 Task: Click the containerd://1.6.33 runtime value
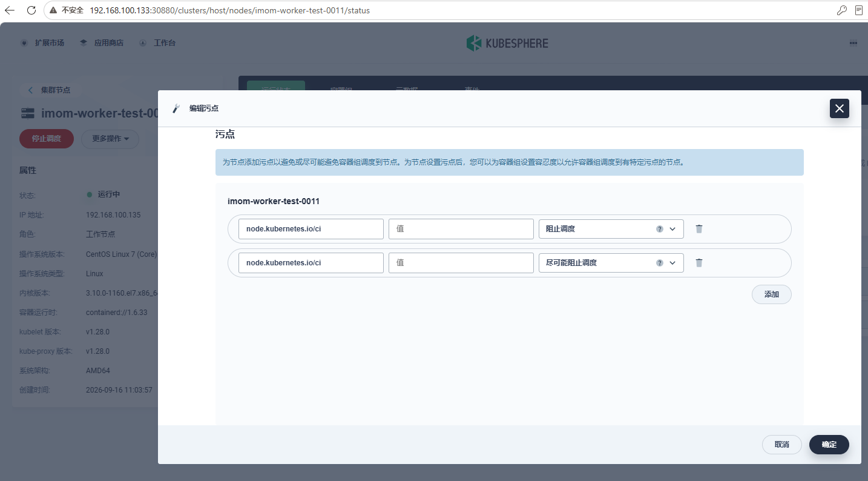117,313
